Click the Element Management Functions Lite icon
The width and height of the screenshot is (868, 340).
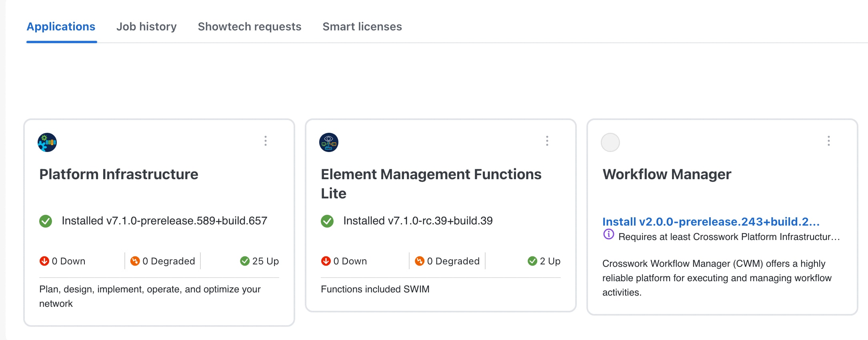[329, 142]
